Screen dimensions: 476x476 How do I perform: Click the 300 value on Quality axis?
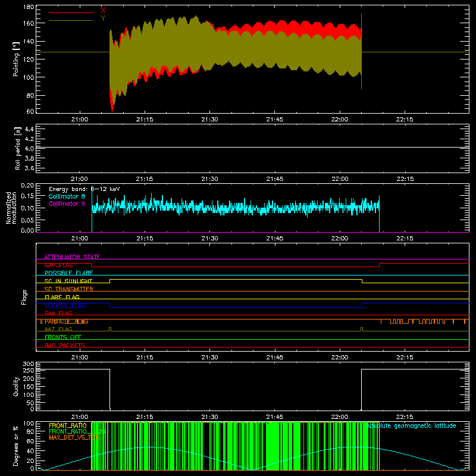click(29, 364)
